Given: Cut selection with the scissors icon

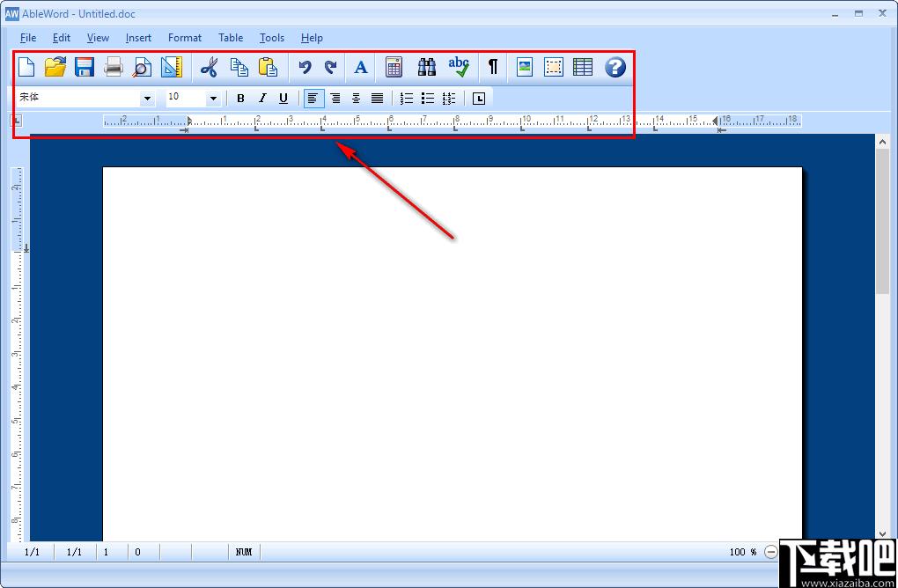Looking at the screenshot, I should pyautogui.click(x=209, y=67).
